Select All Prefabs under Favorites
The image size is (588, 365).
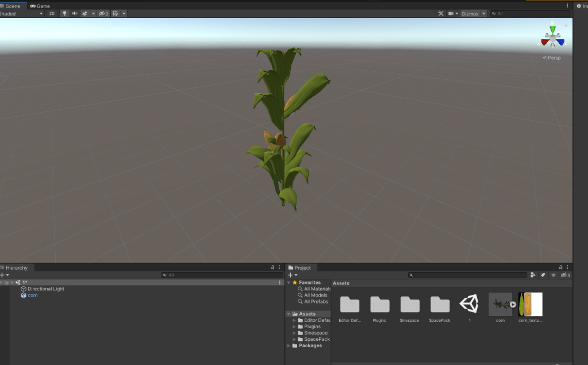tap(316, 302)
